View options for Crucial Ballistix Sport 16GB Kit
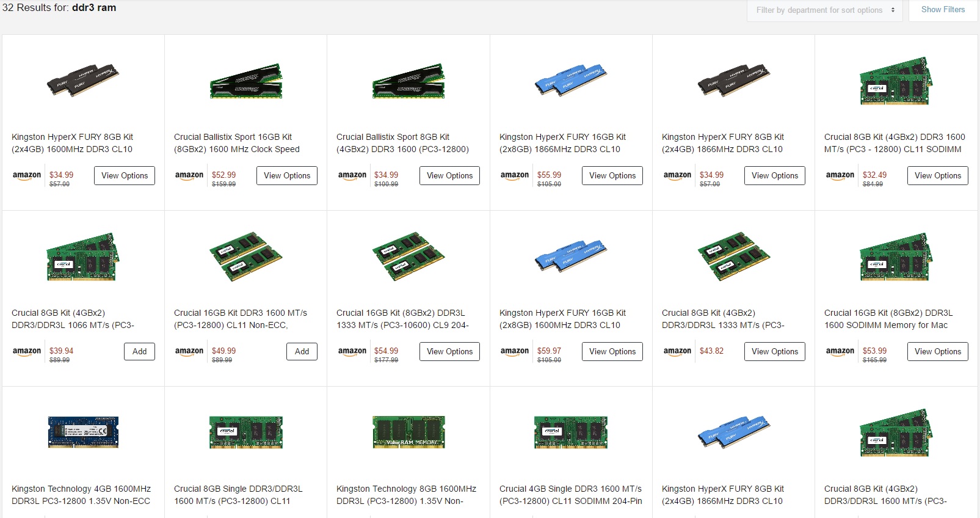Viewport: 980px width, 518px height. pyautogui.click(x=287, y=176)
